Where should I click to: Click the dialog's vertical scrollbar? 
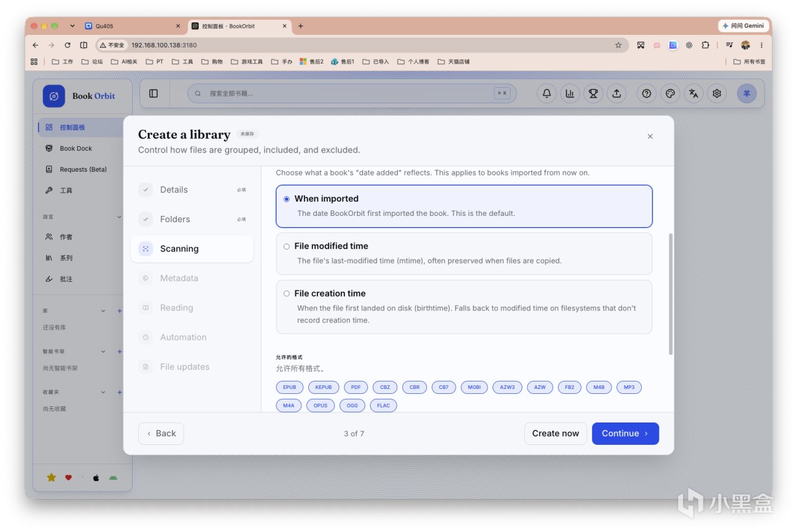pyautogui.click(x=670, y=294)
